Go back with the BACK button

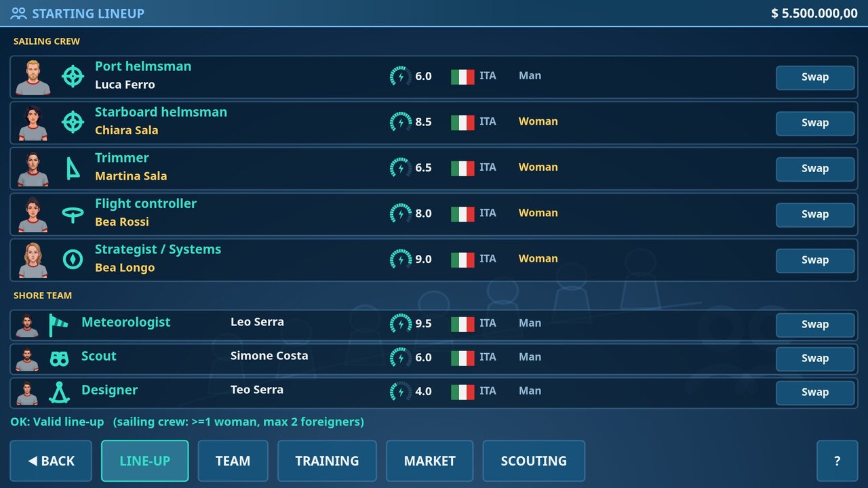coord(51,461)
